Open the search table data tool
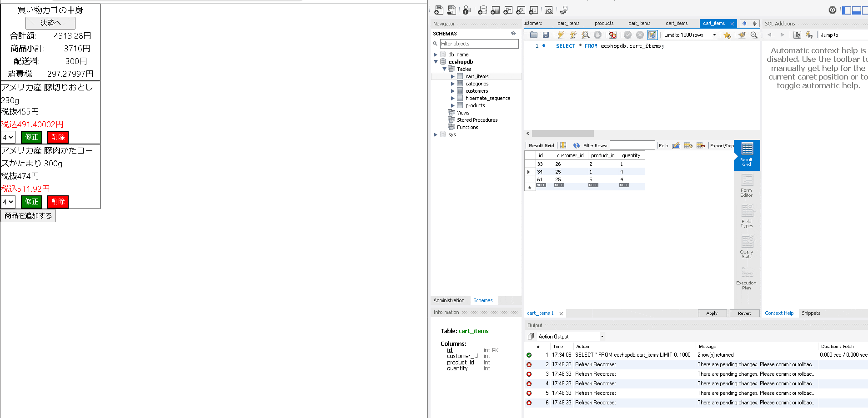This screenshot has width=868, height=418. coord(549,10)
